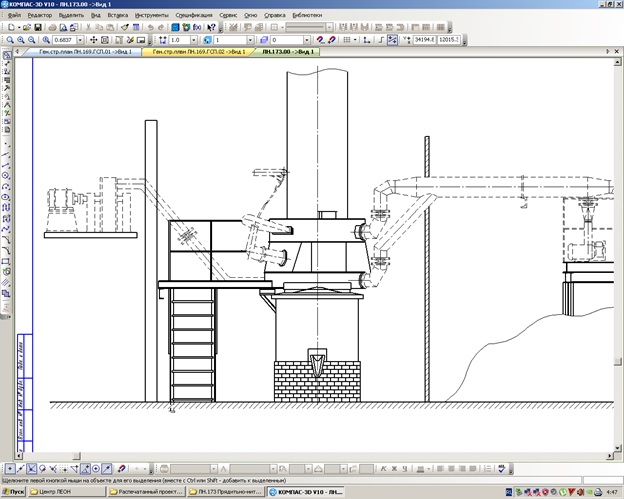Screen dimensions: 624x499
Task: Toggle the Intersection snap button
Action: (x=32, y=469)
